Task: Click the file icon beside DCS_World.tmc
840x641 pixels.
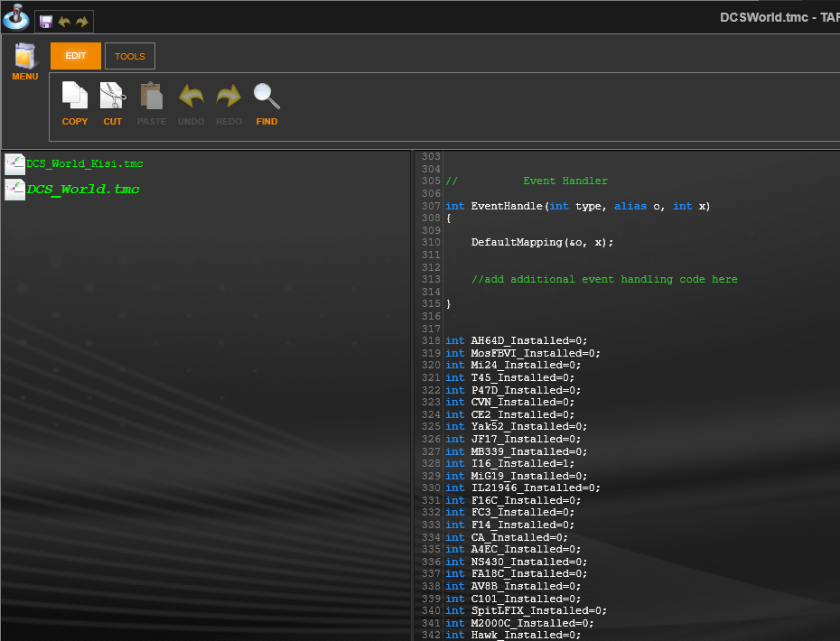Action: coord(14,189)
